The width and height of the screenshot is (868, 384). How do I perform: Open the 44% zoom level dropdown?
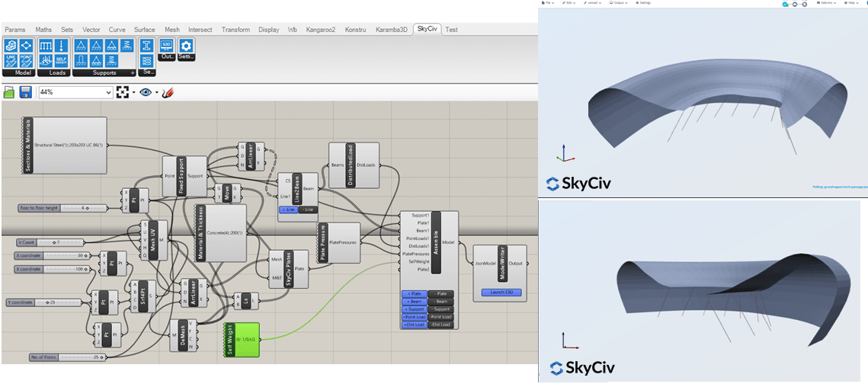(x=107, y=92)
